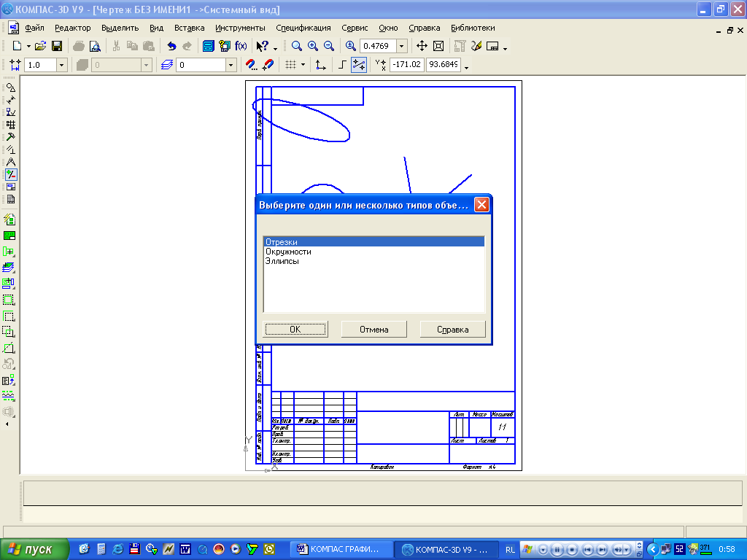747x560 pixels.
Task: Select Окружности in the list
Action: (374, 252)
